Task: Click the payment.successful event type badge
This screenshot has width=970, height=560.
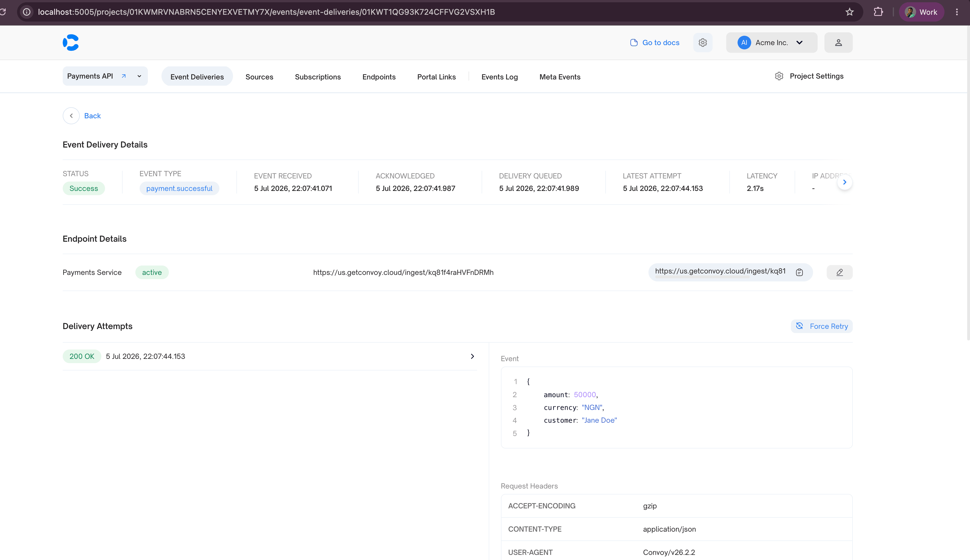Action: [x=179, y=188]
